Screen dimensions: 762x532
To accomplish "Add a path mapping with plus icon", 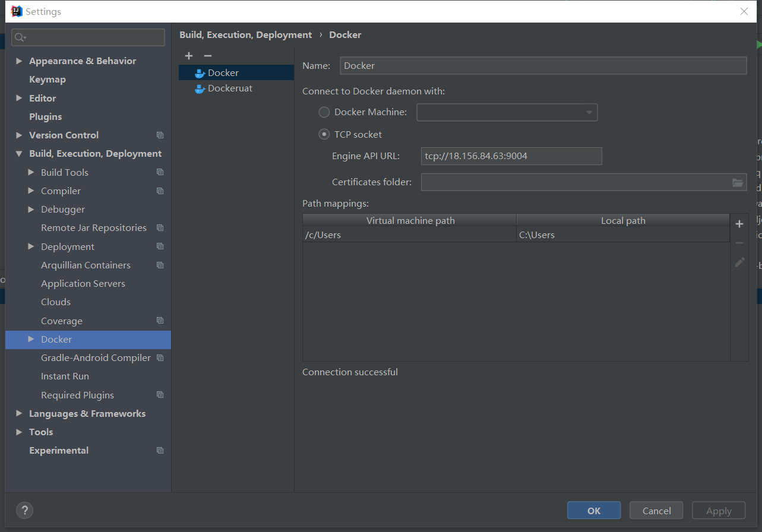I will click(739, 224).
